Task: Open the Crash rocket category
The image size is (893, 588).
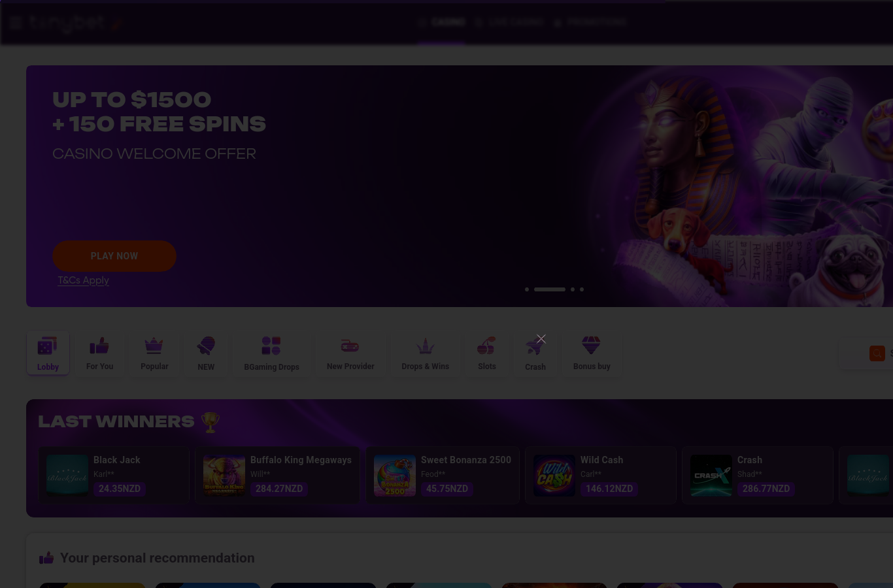Action: [x=535, y=353]
